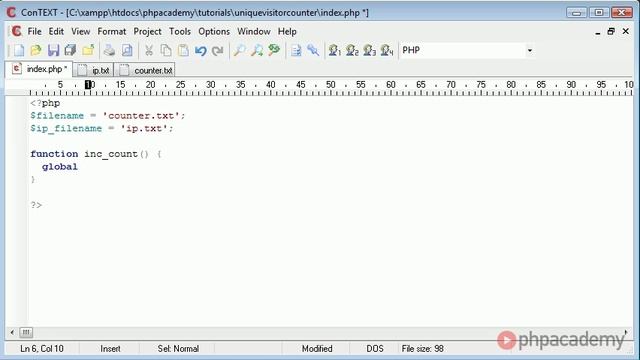Screen dimensions: 640x360
Task: Run user command 1 icon
Action: pyautogui.click(x=335, y=50)
